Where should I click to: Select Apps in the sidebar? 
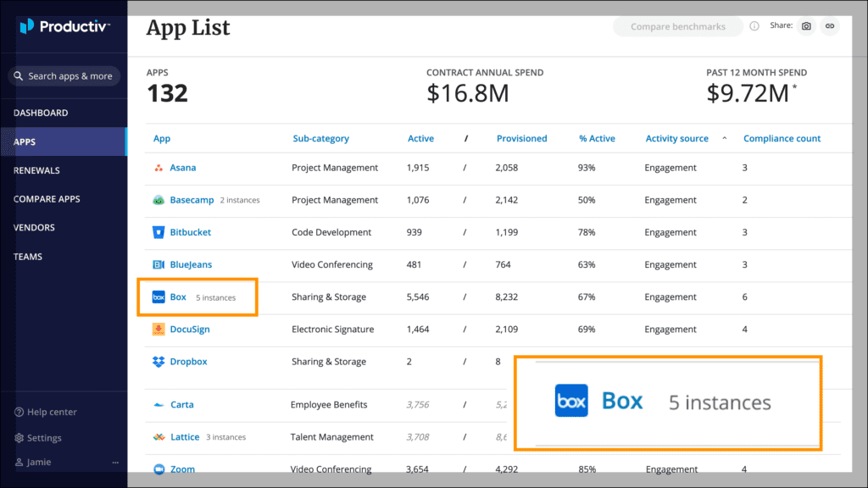click(x=64, y=141)
